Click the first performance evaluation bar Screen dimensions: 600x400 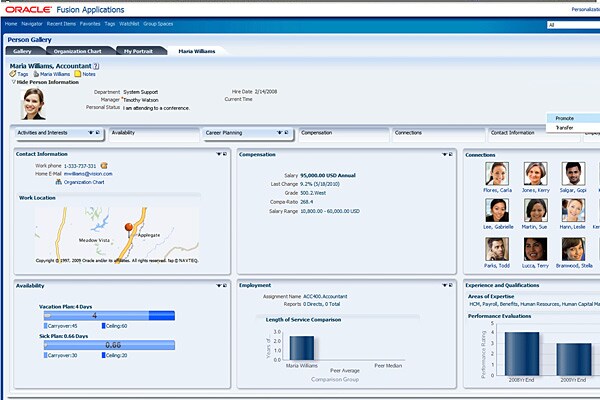point(522,354)
